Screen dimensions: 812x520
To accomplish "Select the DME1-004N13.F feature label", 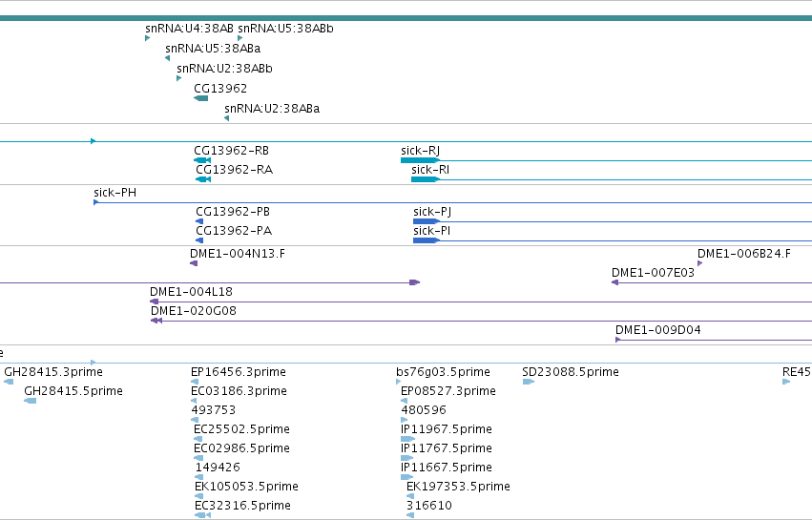I will point(238,254).
